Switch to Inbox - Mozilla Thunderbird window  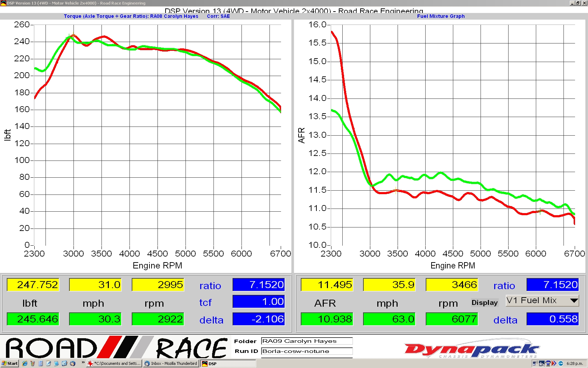[x=171, y=363]
